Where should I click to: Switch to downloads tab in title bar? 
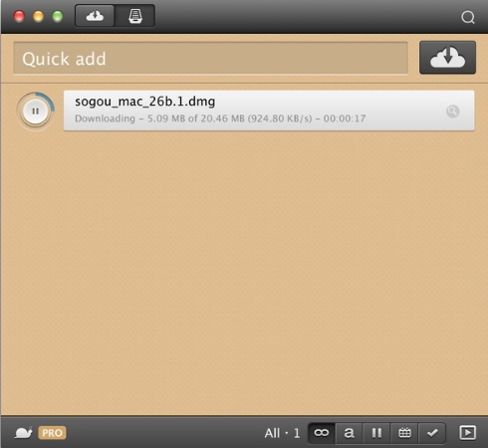[x=95, y=16]
